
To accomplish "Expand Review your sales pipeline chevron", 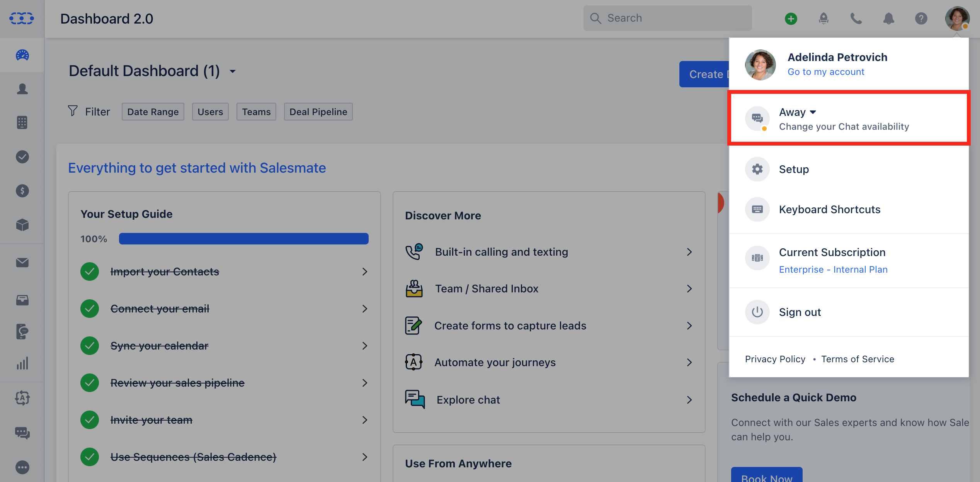I will click(x=364, y=383).
